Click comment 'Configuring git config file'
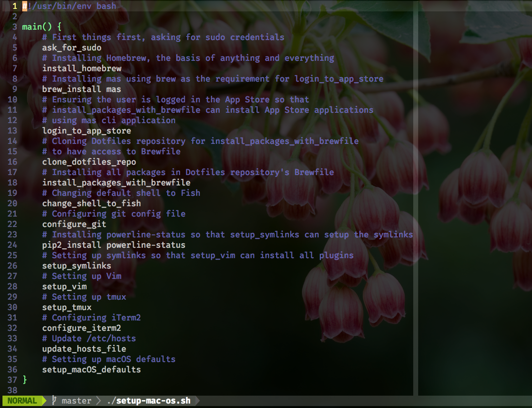This screenshot has width=532, height=408. pyautogui.click(x=114, y=214)
